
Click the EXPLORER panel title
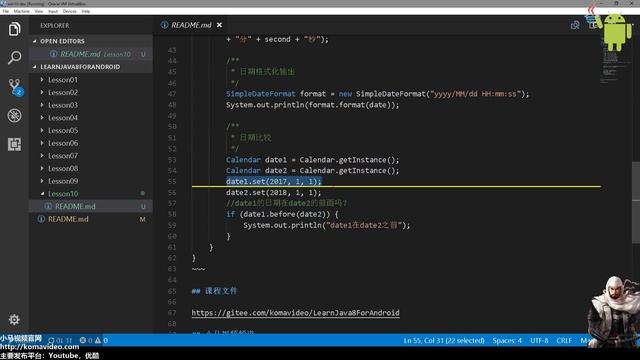(x=55, y=25)
